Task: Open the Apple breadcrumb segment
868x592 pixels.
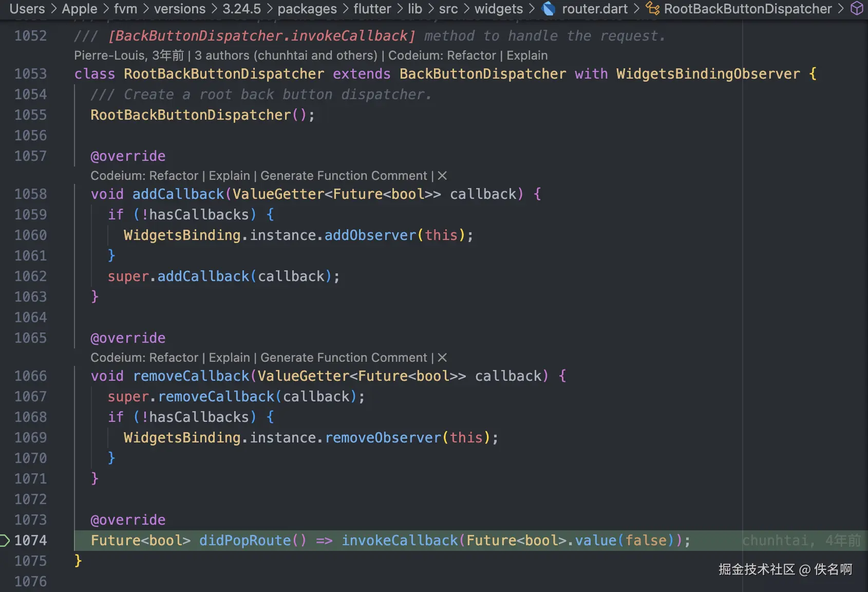Action: pos(80,9)
